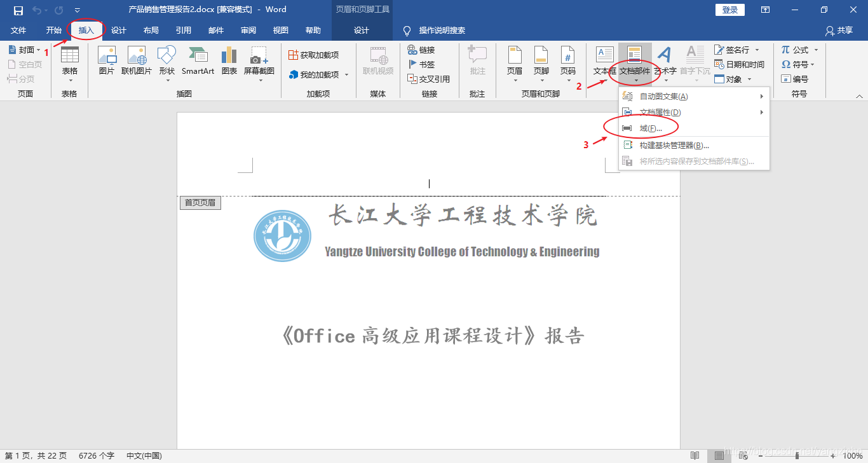Switch to the View (视图) tab

(x=281, y=31)
